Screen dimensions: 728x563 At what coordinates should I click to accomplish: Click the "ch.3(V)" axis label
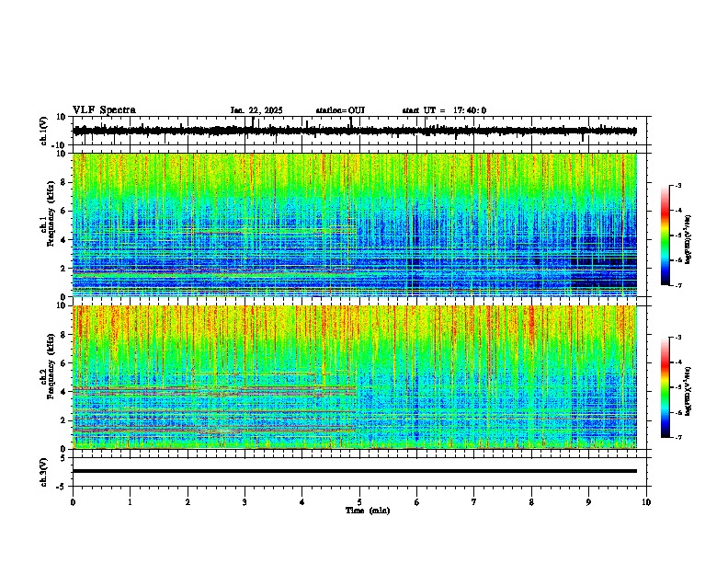(x=44, y=472)
